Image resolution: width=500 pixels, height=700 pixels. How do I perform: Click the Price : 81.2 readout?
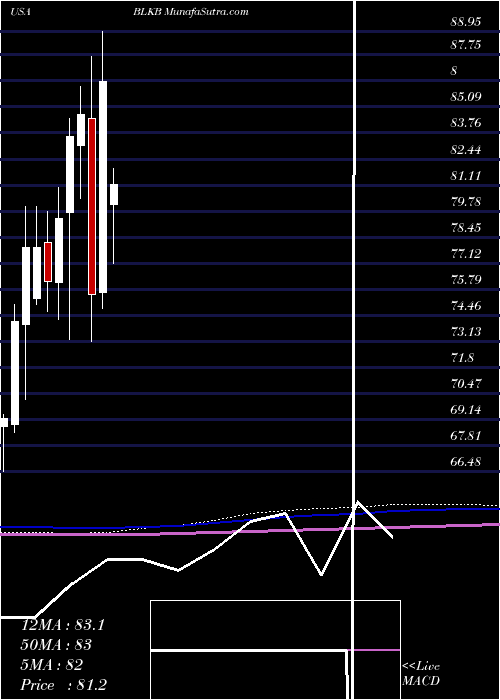coord(63,685)
